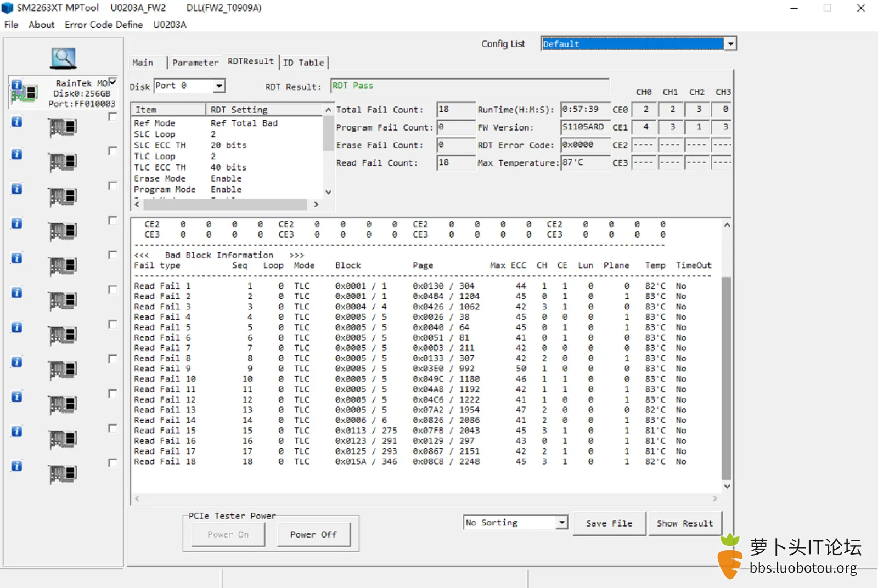The height and width of the screenshot is (588, 878).
Task: Click info icon of the eleventh port slot
Action: [x=17, y=431]
